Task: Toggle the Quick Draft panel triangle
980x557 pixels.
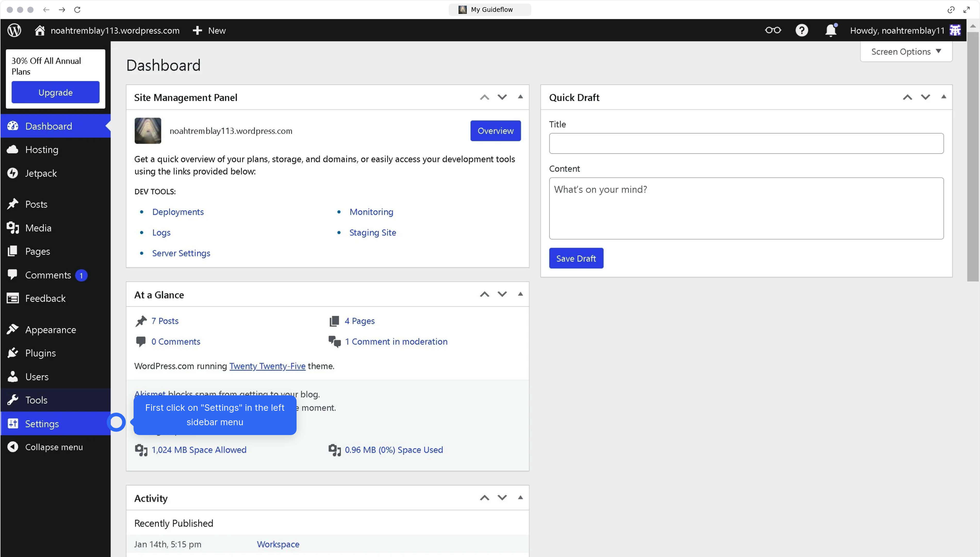Action: point(943,97)
